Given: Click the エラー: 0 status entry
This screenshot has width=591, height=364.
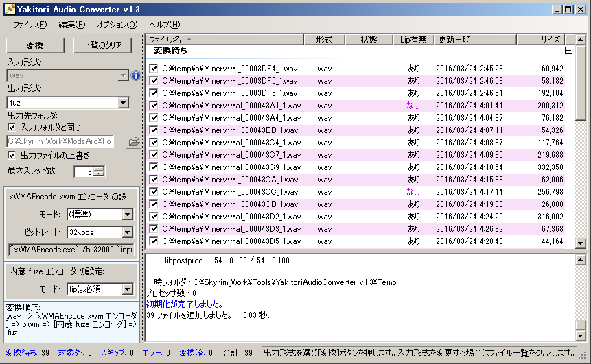Looking at the screenshot, I should (x=156, y=353).
